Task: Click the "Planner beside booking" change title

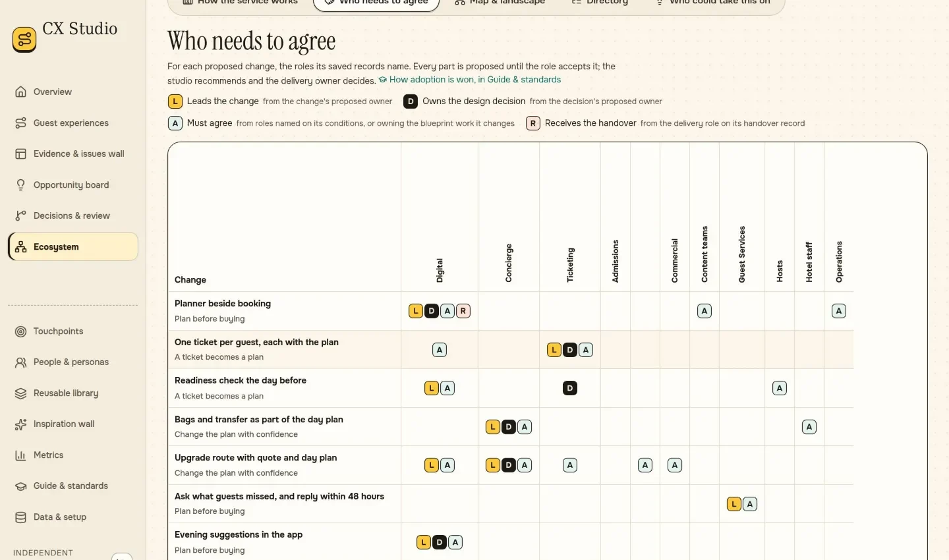Action: [223, 304]
